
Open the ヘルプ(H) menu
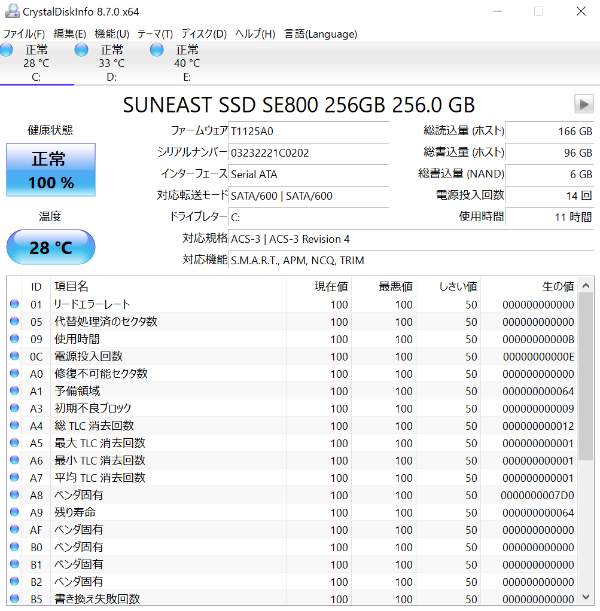click(x=255, y=34)
